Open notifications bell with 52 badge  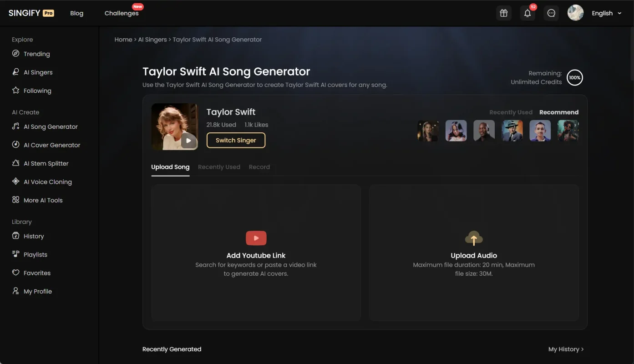click(527, 13)
